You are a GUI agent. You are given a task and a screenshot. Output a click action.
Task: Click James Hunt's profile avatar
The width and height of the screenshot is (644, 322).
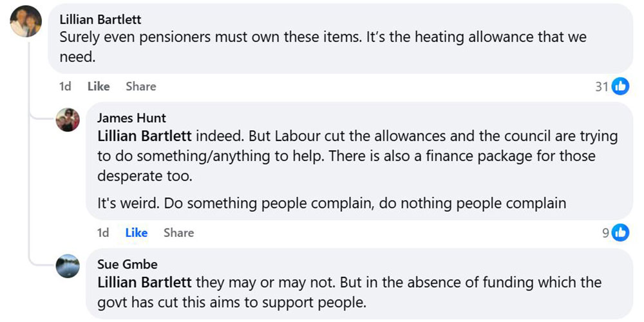(x=68, y=120)
